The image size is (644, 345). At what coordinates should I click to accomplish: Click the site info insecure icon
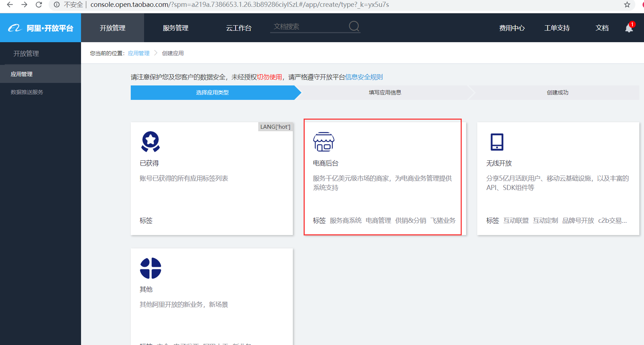tap(57, 5)
